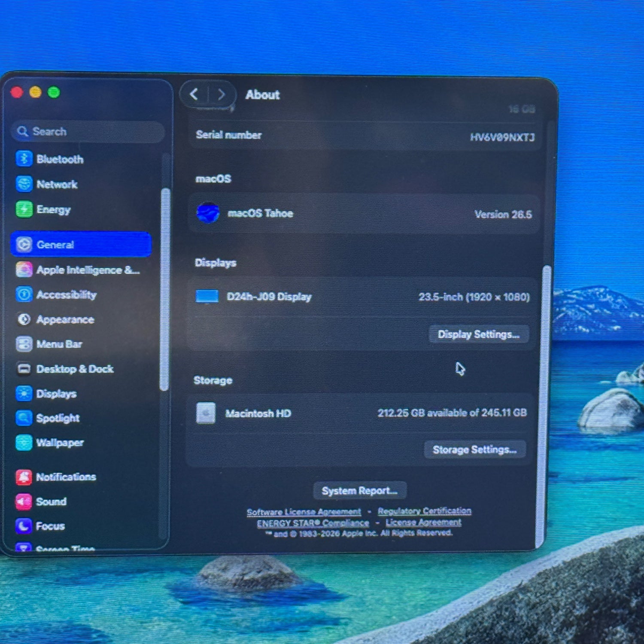Click the serial number HV6V09NXTJ
The image size is (644, 644).
click(x=502, y=137)
